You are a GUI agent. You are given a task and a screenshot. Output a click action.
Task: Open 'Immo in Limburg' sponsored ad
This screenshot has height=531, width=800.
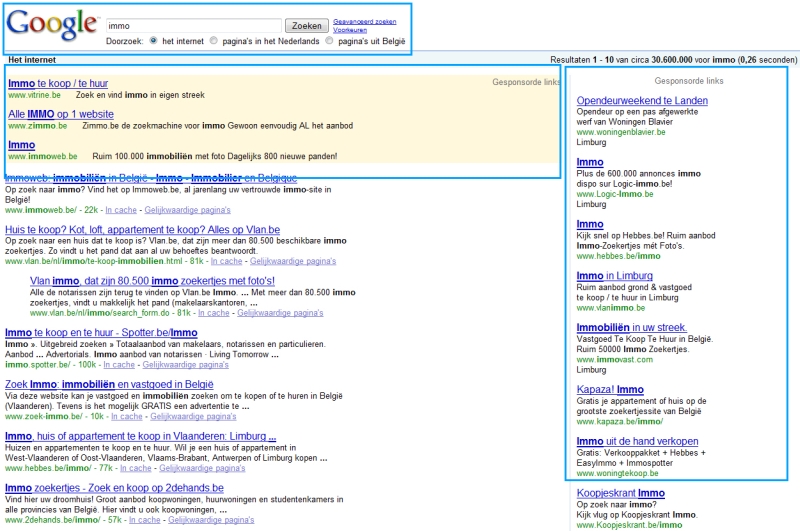point(614,276)
